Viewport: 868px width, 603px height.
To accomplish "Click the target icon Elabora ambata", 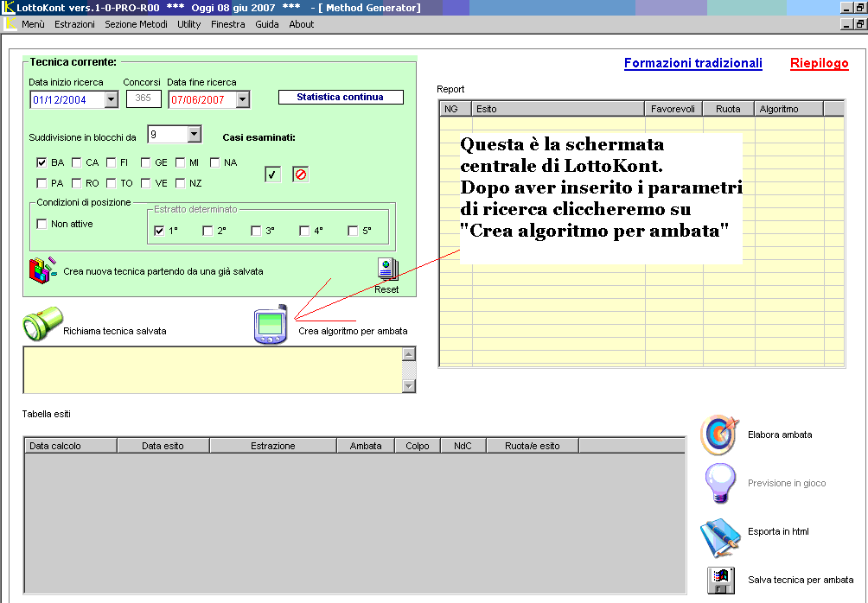I will pos(719,435).
